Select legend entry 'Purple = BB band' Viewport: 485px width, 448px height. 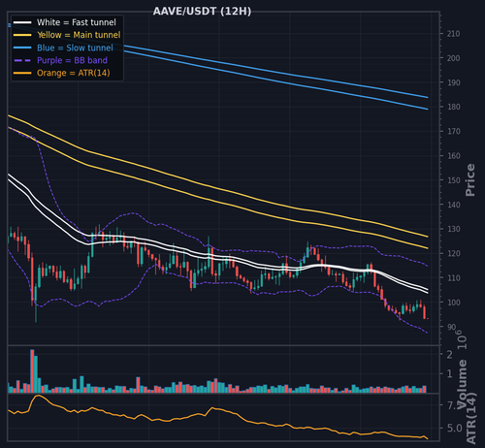[72, 60]
